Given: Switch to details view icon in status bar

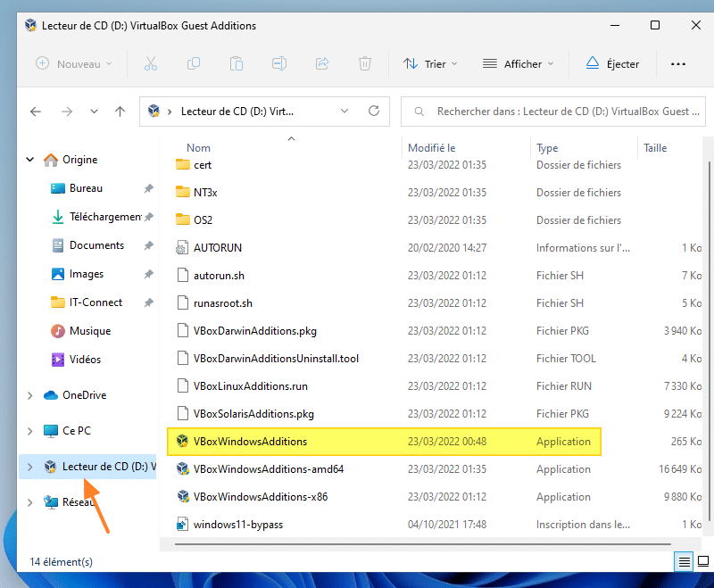Looking at the screenshot, I should click(684, 561).
